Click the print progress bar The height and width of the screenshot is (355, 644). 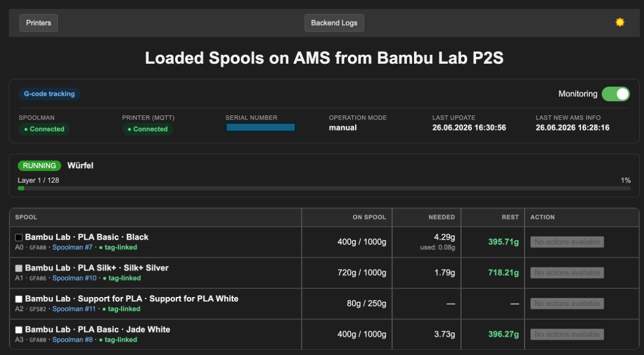point(324,188)
